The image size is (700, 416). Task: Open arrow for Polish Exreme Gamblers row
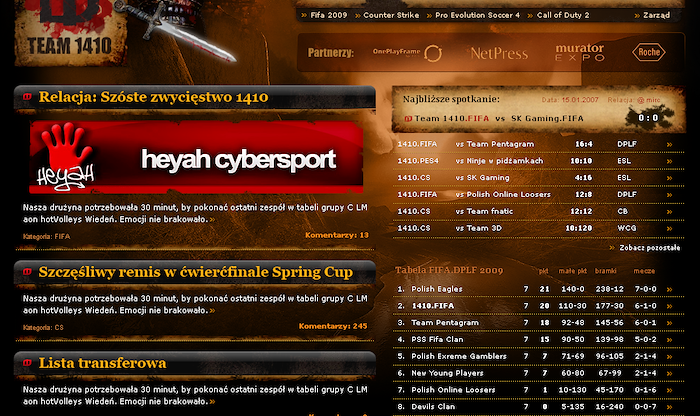669,357
